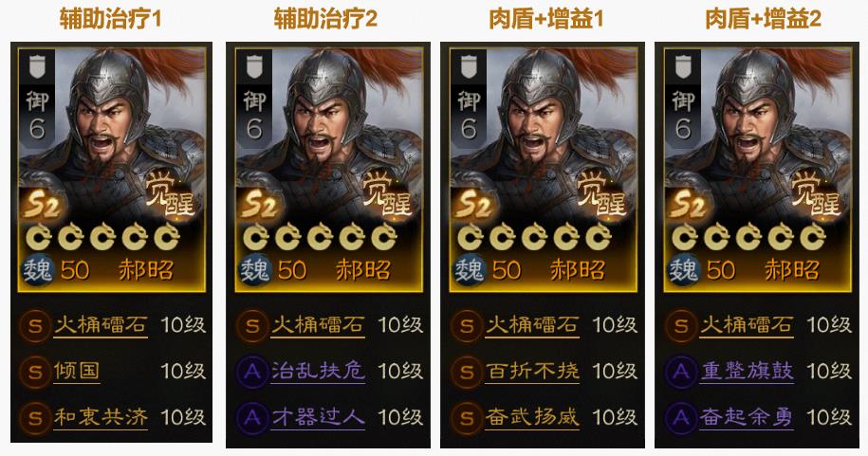Open the 重整旗鼓 skill link
Screen dimensions: 868x456
(747, 372)
